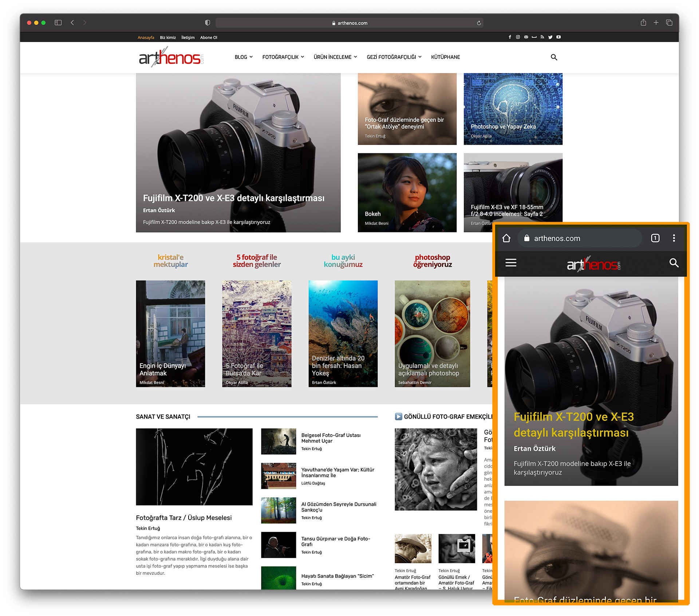699x616 pixels.
Task: Open the RSS feed icon
Action: (x=542, y=37)
